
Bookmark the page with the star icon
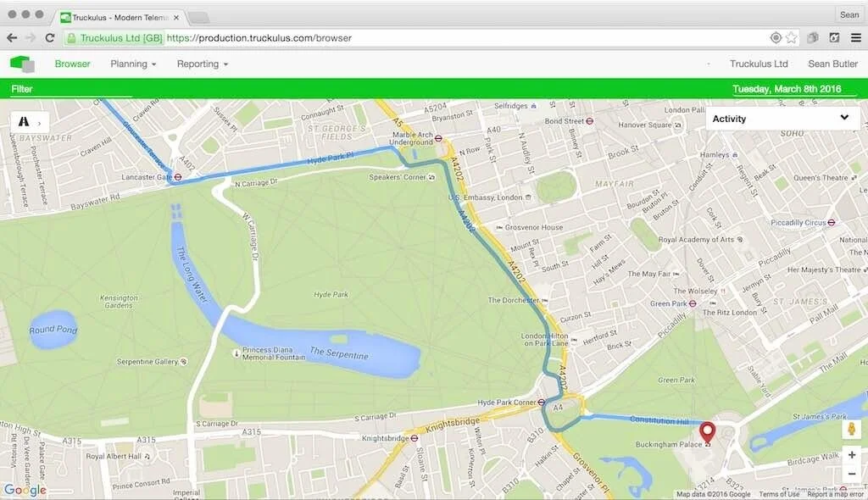click(792, 37)
